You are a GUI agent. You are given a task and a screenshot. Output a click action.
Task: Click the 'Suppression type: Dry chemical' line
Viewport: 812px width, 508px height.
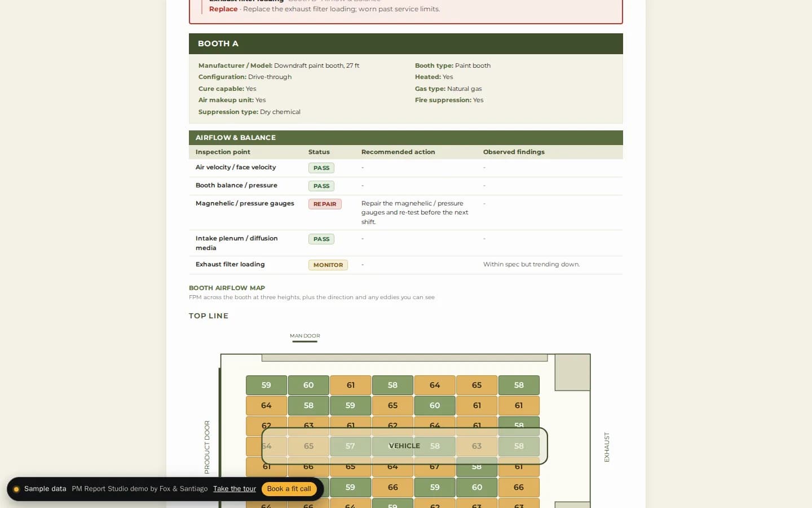click(x=249, y=112)
